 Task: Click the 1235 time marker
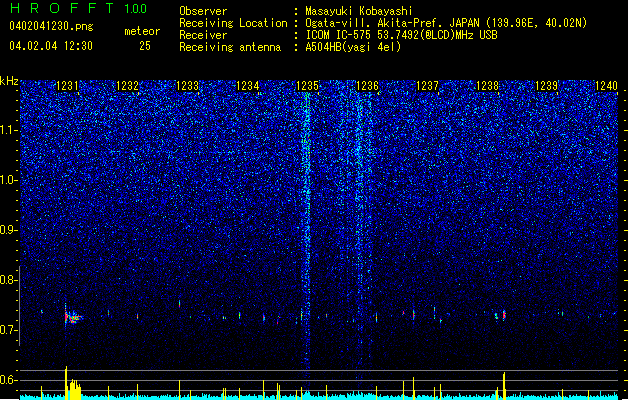point(307,86)
